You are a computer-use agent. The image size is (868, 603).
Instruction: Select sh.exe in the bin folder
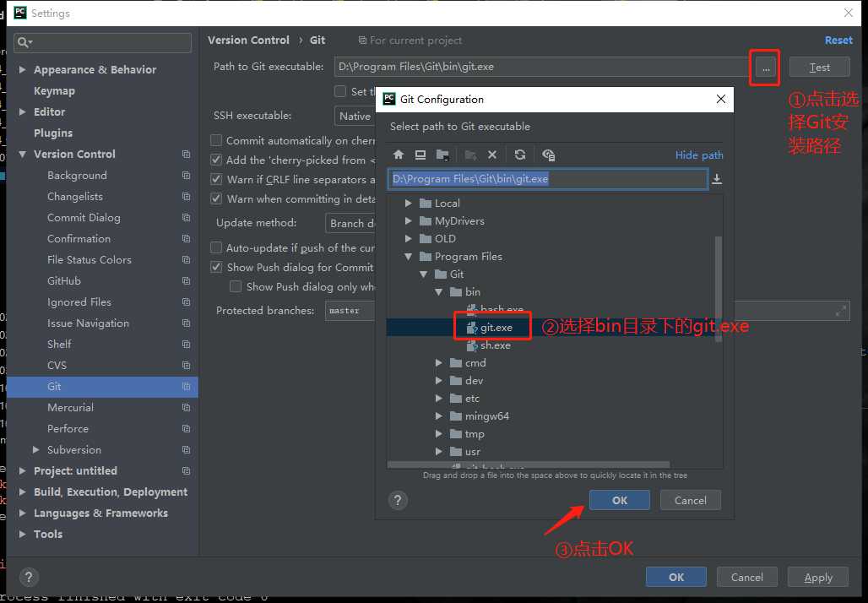click(496, 345)
